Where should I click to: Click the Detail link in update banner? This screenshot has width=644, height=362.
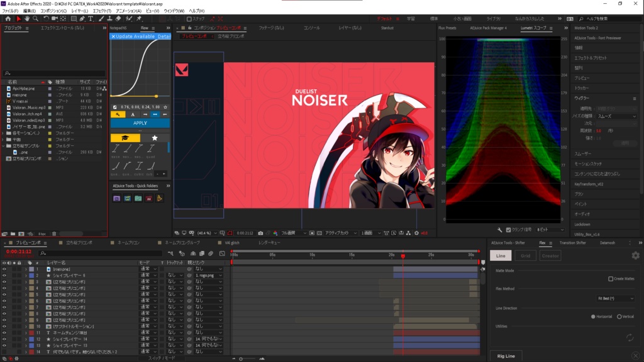tap(164, 36)
